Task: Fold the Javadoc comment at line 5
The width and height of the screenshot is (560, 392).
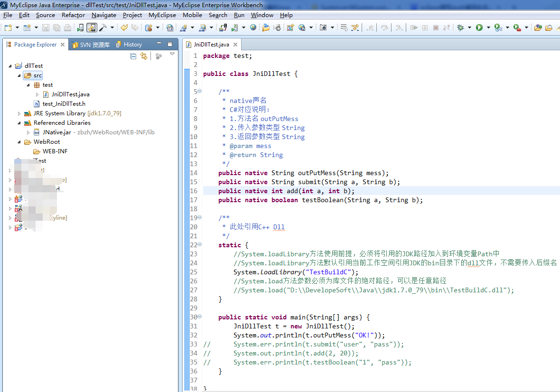Action: (x=200, y=91)
